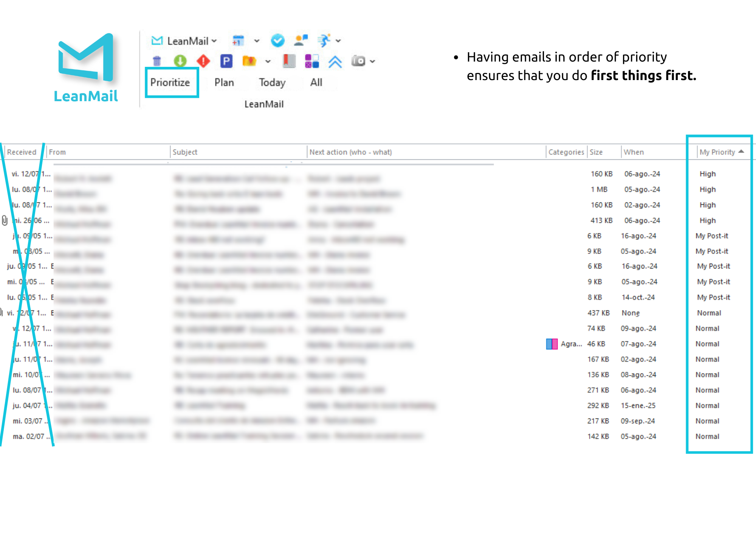The height and width of the screenshot is (534, 756).
Task: Select the All view tab
Action: point(316,82)
